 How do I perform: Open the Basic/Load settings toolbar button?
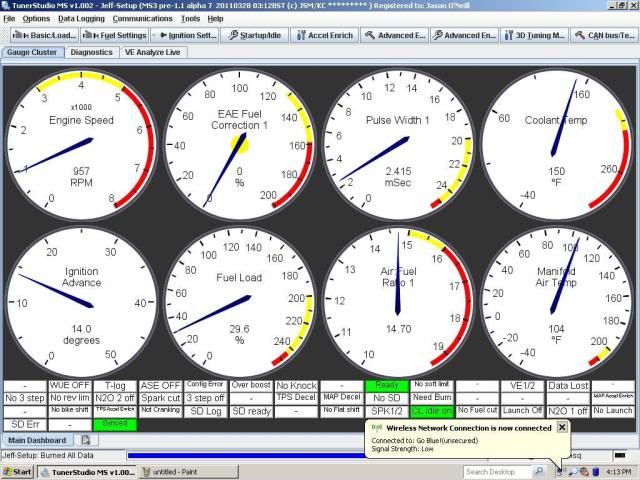coord(44,36)
